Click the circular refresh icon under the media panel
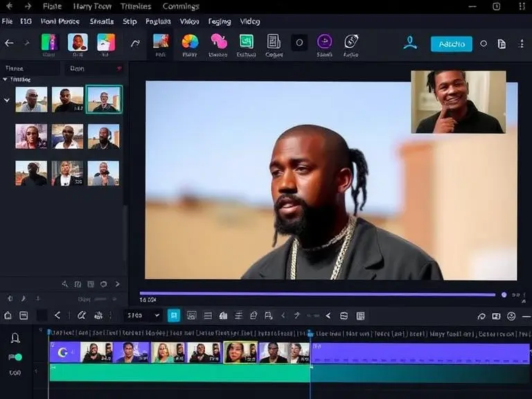Image resolution: width=532 pixels, height=399 pixels. point(103,284)
